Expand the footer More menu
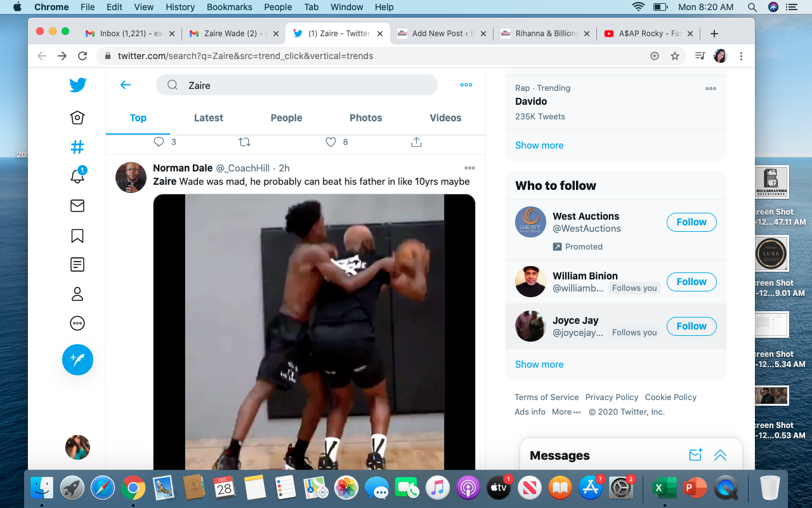 (566, 412)
